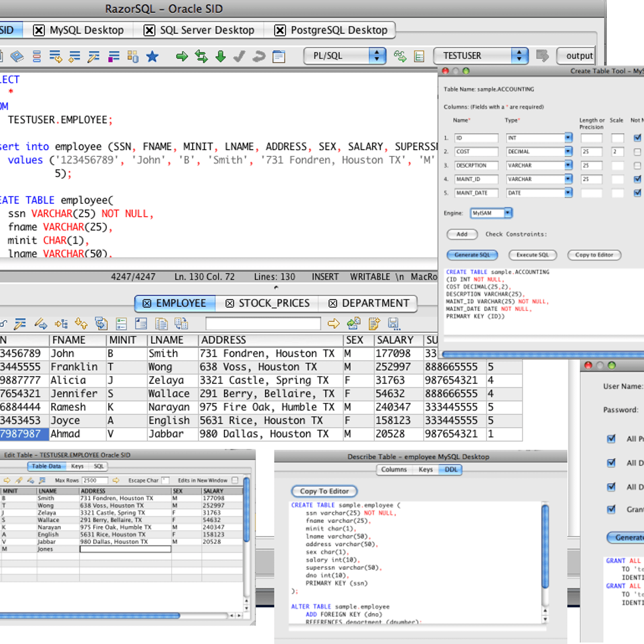Click the gray arrow icon before output button
The height and width of the screenshot is (644, 644).
543,56
